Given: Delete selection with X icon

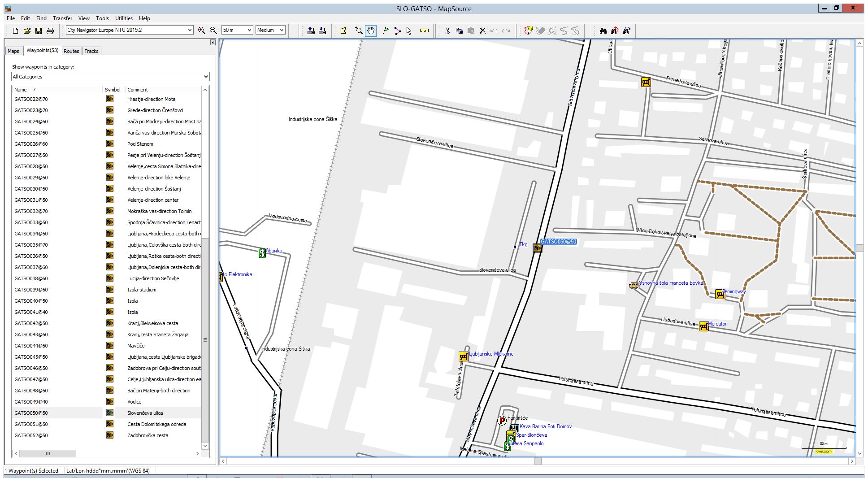Looking at the screenshot, I should click(x=482, y=30).
